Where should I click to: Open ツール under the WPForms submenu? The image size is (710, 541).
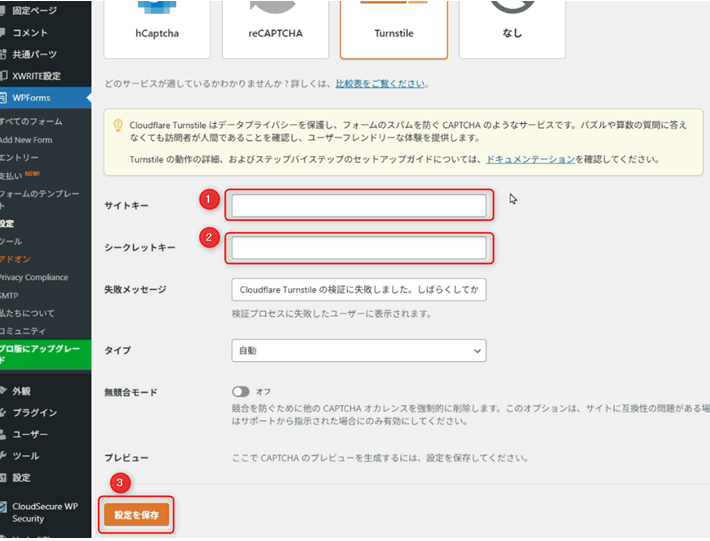tap(11, 241)
